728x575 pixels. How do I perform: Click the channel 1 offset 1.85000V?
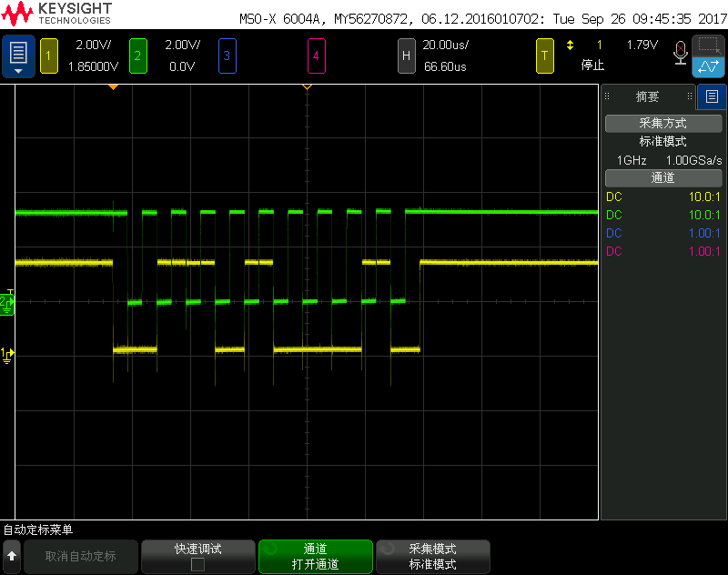click(x=94, y=66)
